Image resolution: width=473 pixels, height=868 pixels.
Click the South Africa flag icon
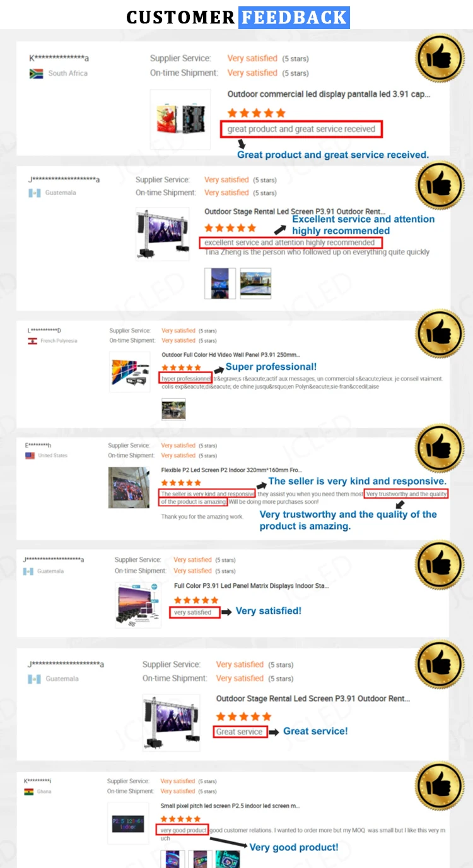point(36,73)
